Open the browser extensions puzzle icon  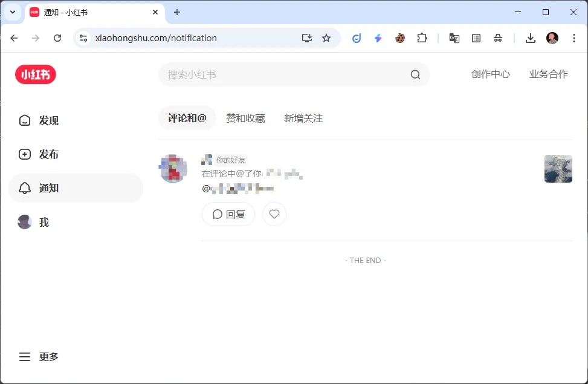click(x=422, y=38)
